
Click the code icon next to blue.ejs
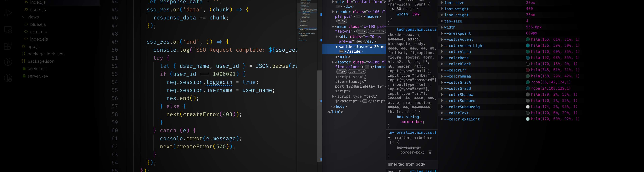click(26, 24)
